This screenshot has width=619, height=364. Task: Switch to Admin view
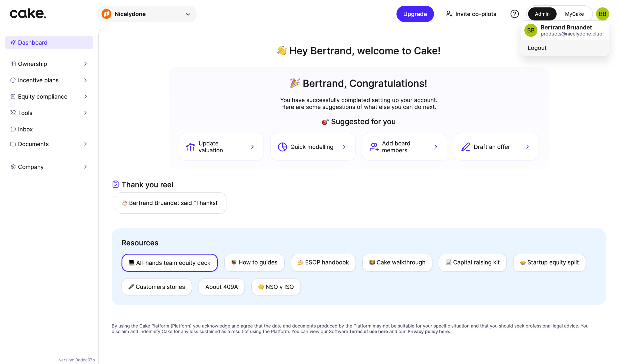click(542, 14)
